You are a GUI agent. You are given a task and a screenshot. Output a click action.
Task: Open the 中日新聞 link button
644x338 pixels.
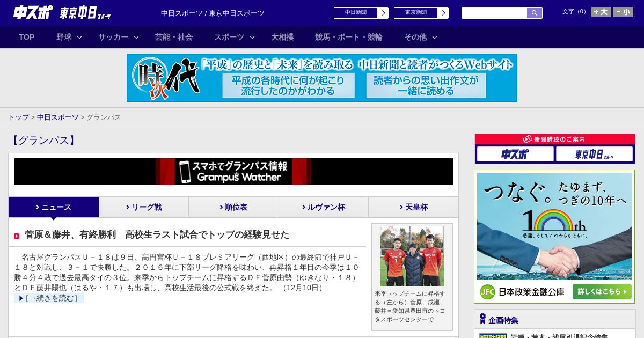pyautogui.click(x=356, y=13)
